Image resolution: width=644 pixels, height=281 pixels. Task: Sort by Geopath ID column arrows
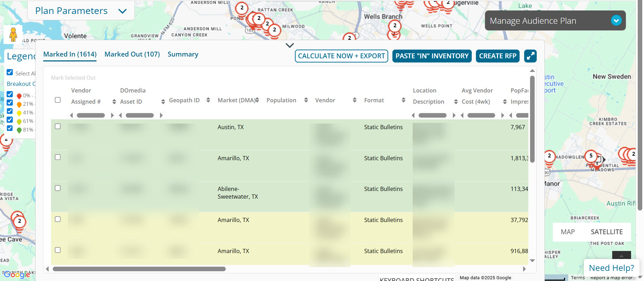208,100
